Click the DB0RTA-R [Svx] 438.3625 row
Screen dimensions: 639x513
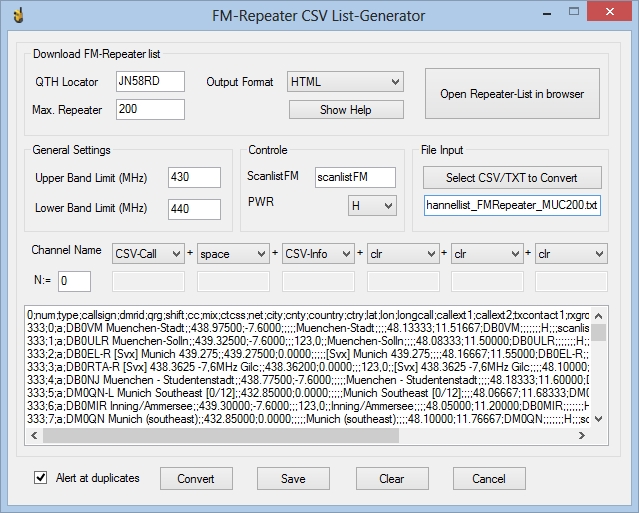click(x=308, y=367)
